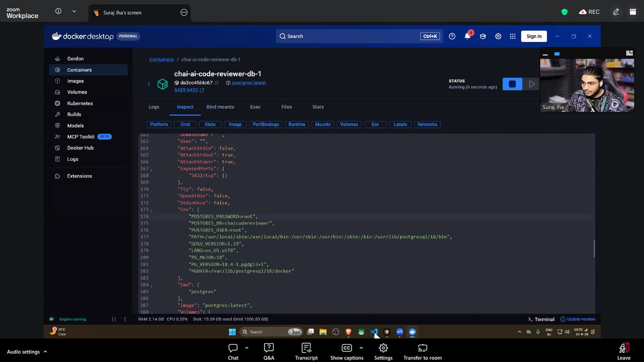Select Containers in the Docker sidebar
The height and width of the screenshot is (362, 644).
coord(89,70)
